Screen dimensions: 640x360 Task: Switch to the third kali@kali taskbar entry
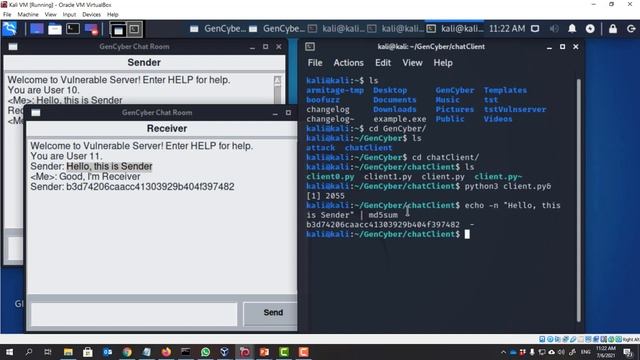[x=455, y=29]
